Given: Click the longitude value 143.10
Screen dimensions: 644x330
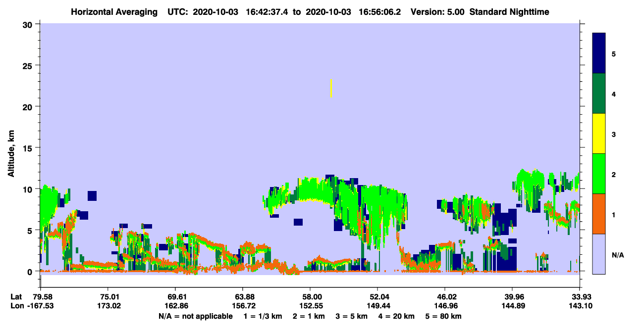Looking at the screenshot, I should tap(580, 306).
